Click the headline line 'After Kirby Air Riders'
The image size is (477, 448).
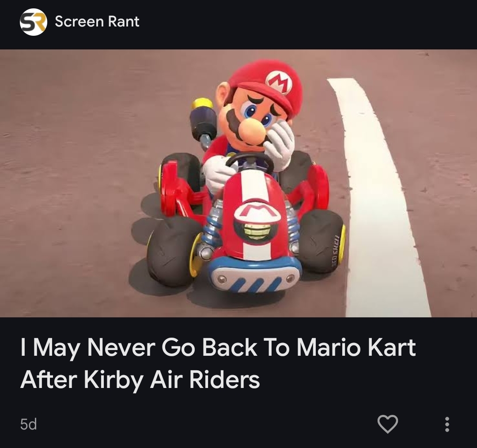[x=140, y=380]
